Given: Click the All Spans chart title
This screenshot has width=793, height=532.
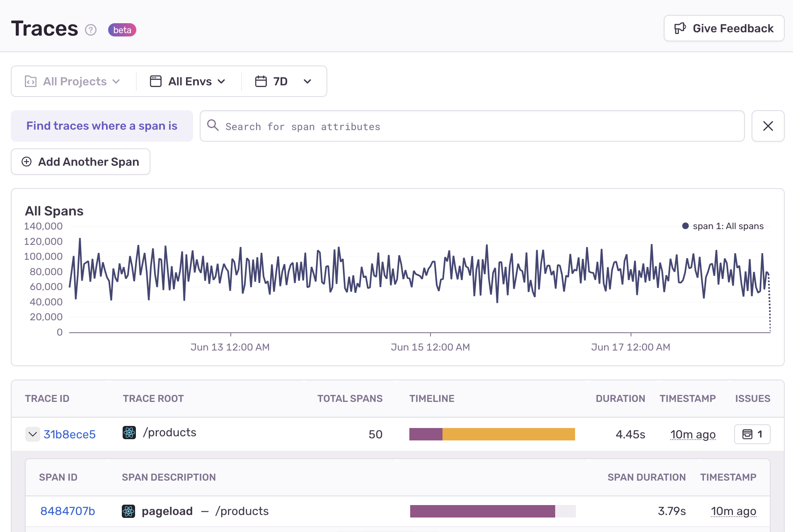Looking at the screenshot, I should [x=54, y=211].
